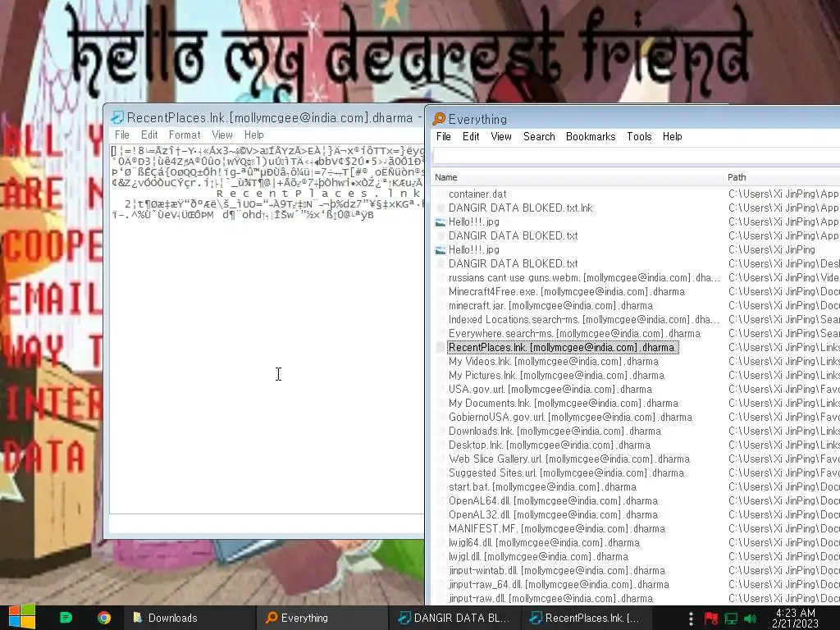Select Indexed Locations.search-ms file row
Image resolution: width=840 pixels, height=630 pixels.
click(584, 319)
